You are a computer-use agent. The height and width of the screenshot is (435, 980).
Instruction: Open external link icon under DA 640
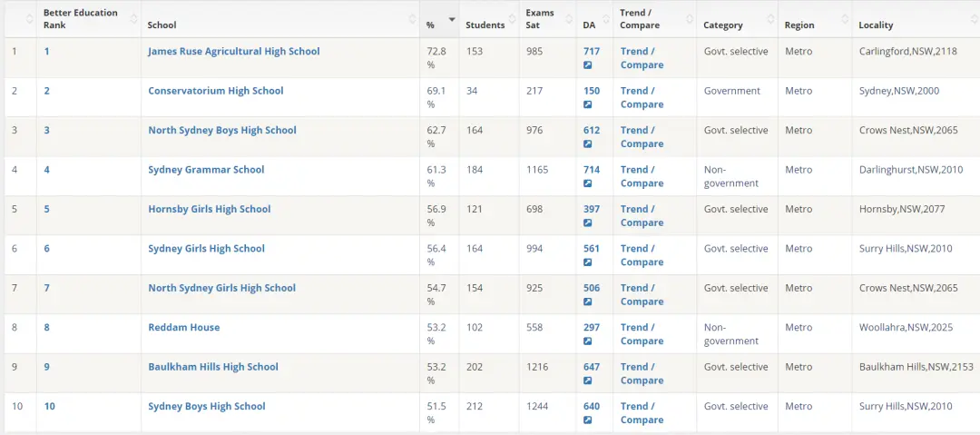587,420
